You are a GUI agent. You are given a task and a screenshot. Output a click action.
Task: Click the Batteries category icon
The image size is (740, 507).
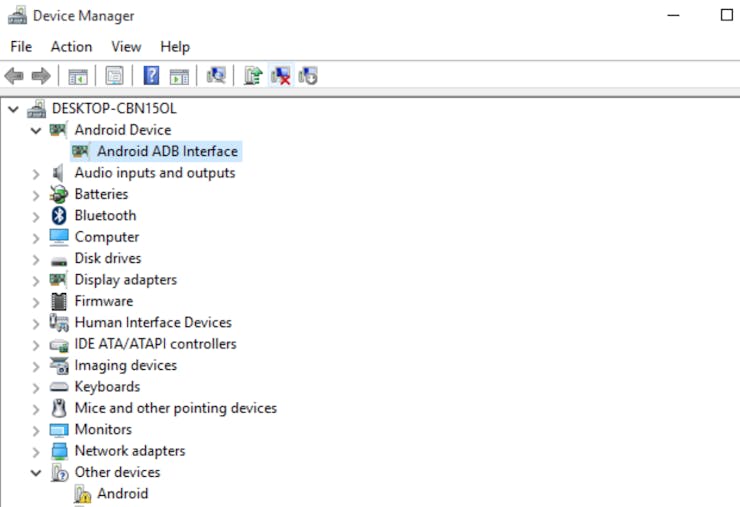click(59, 194)
